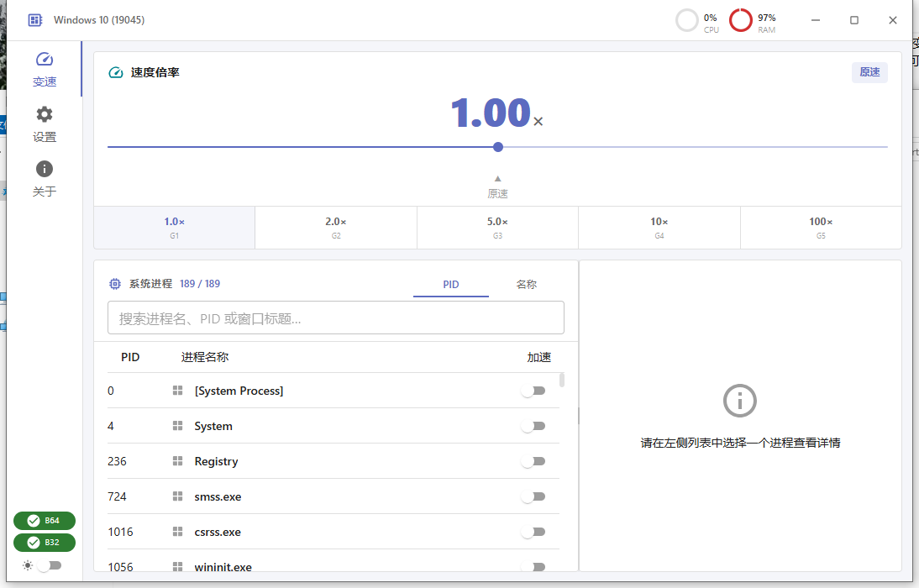Image resolution: width=919 pixels, height=588 pixels.
Task: Select the 10× G4 speed preset
Action: tap(659, 228)
